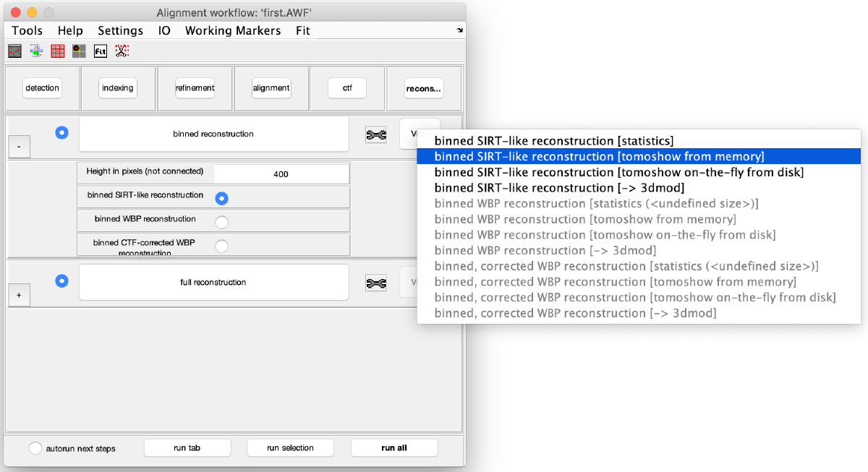Click the cluster alignment toolbar icon

pyautogui.click(x=35, y=51)
